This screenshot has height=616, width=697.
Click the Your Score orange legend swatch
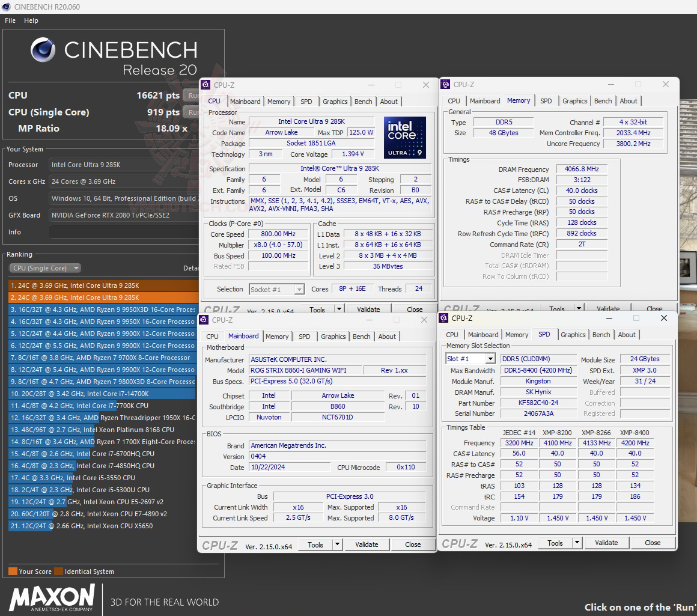13,572
